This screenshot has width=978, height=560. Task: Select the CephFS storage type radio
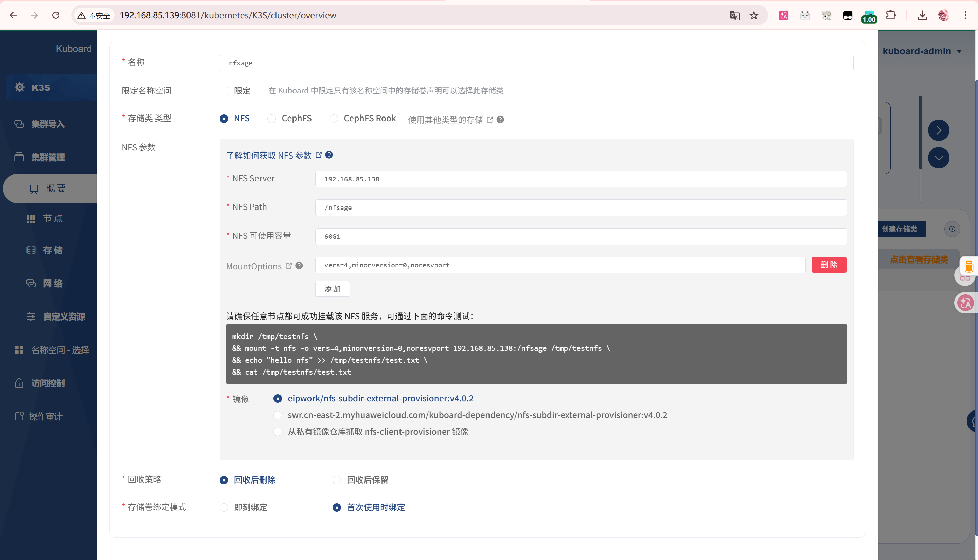point(272,119)
